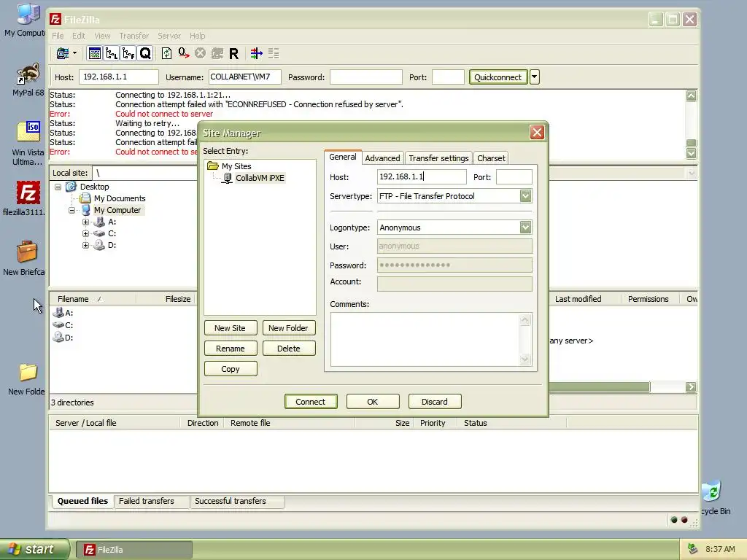Screen dimensions: 747x560
Task: Expand the D: drive node
Action: [86, 245]
